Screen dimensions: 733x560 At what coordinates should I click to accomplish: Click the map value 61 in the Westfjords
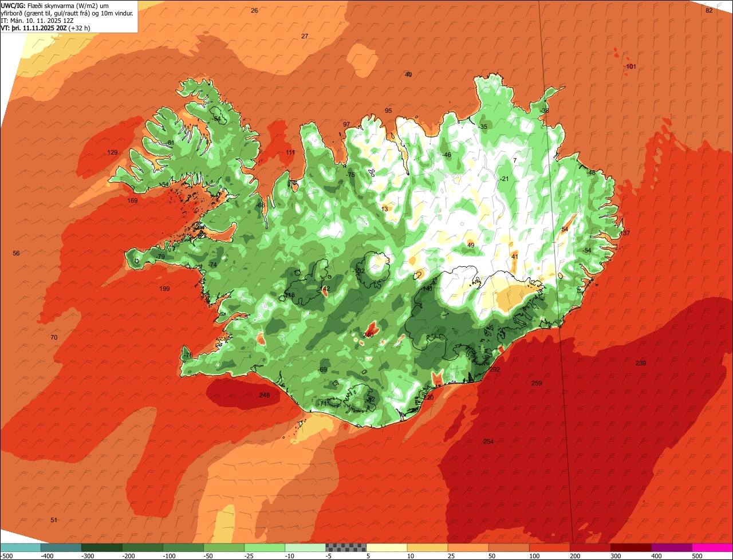(171, 143)
